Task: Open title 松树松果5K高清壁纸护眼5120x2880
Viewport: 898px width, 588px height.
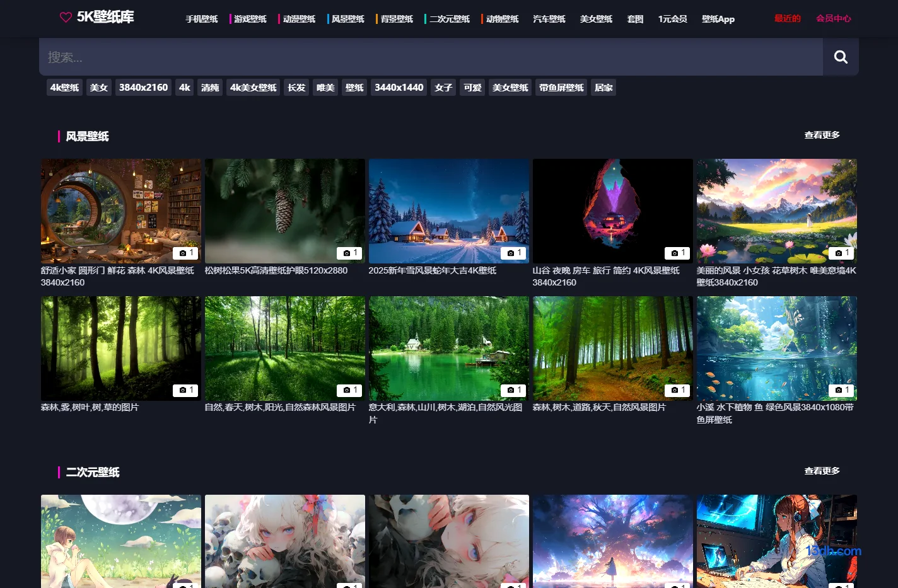Action: 276,270
